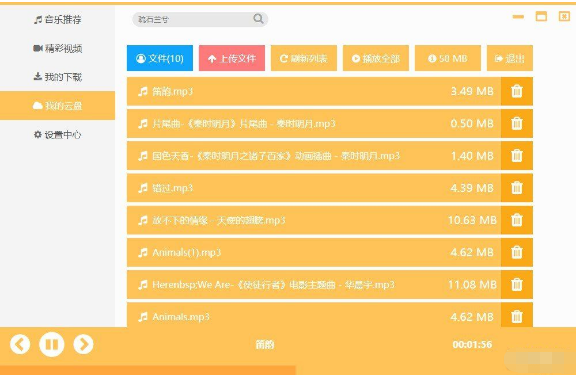Delete the Animals.mp3 file
Screen dimensions: 577x375
click(517, 315)
